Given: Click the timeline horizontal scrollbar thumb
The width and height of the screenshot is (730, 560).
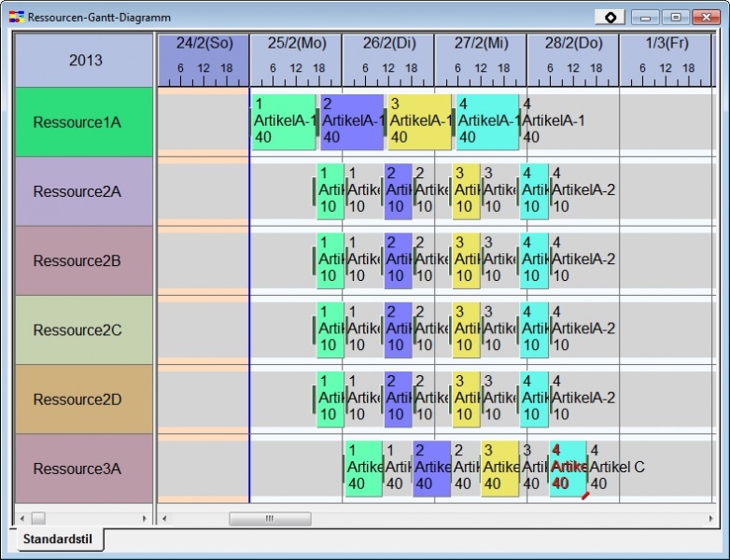Looking at the screenshot, I should pyautogui.click(x=270, y=518).
